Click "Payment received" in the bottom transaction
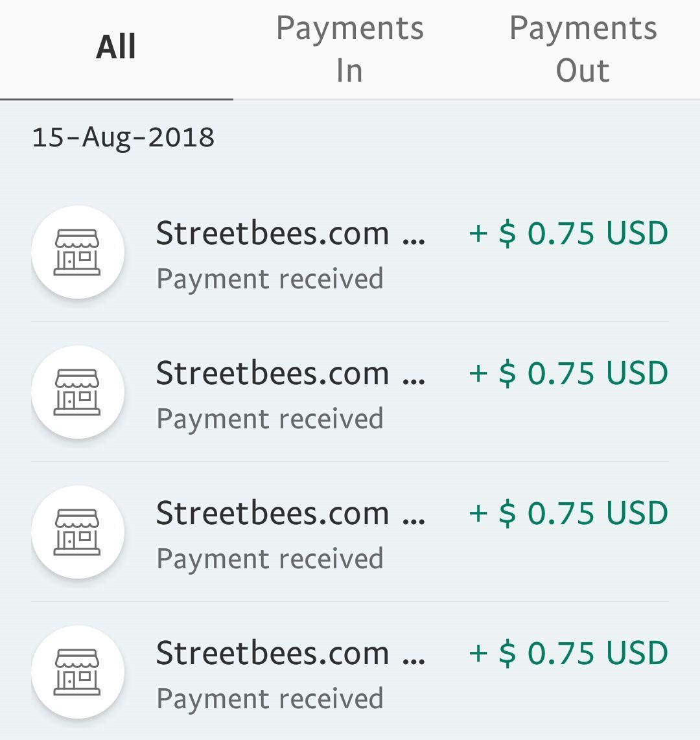Image resolution: width=700 pixels, height=740 pixels. point(270,699)
